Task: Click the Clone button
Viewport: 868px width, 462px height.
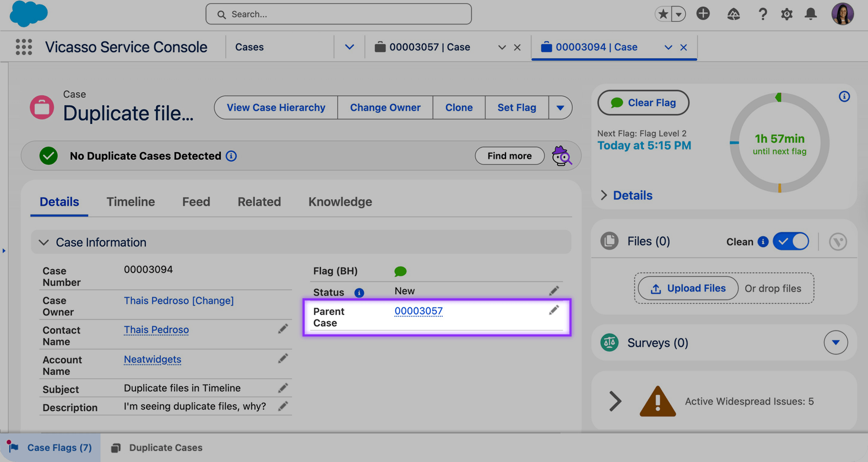Action: (459, 108)
